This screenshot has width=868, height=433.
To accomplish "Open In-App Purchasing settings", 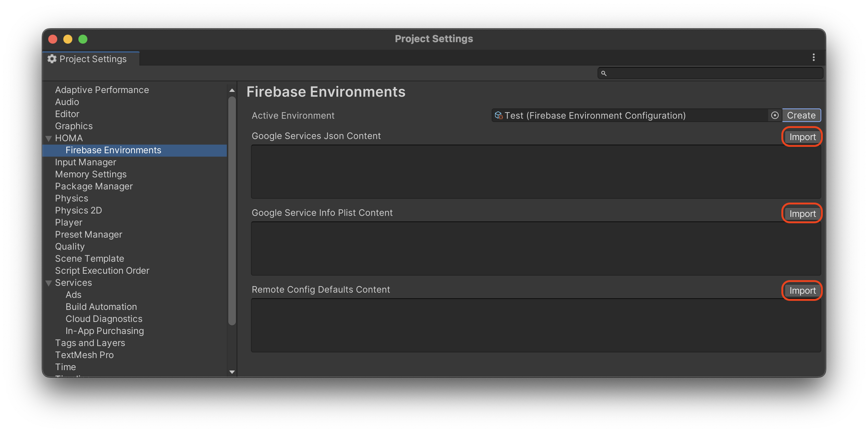I will [105, 331].
